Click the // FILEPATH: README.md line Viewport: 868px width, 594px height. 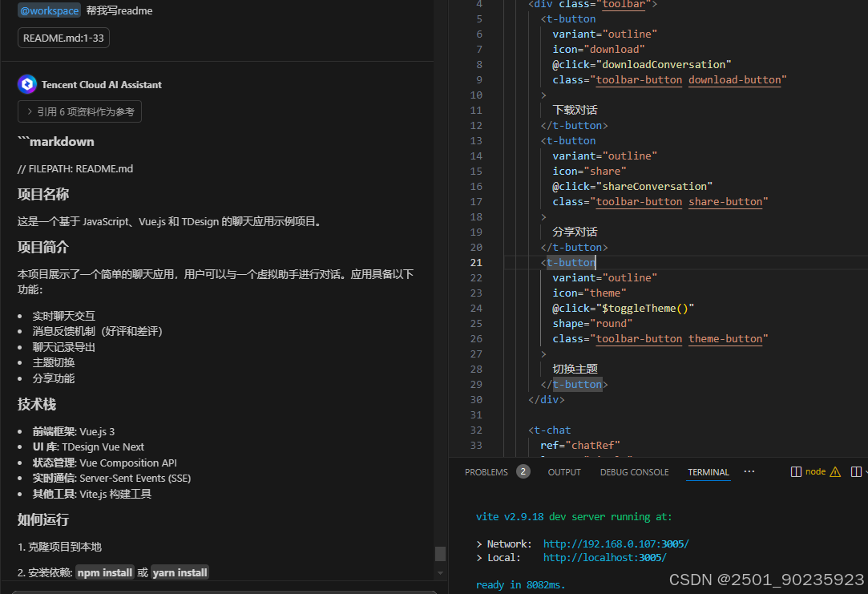click(x=75, y=169)
